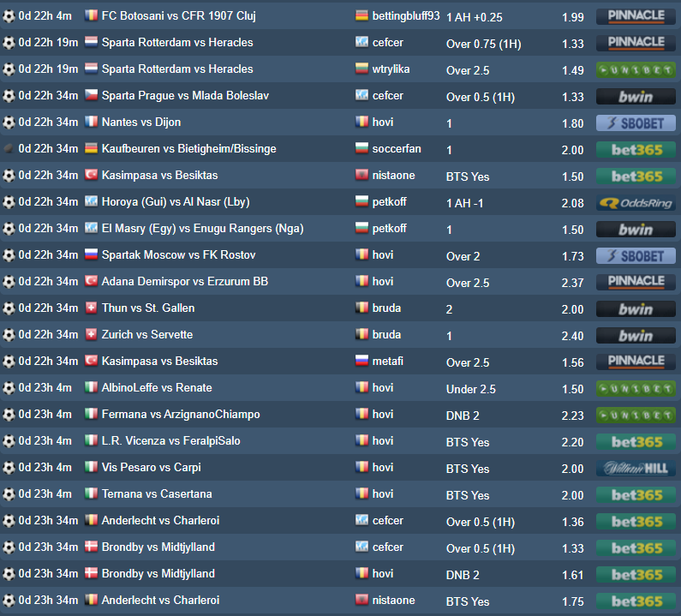Click William Hill logo in Vis Pesaro row

(x=636, y=469)
